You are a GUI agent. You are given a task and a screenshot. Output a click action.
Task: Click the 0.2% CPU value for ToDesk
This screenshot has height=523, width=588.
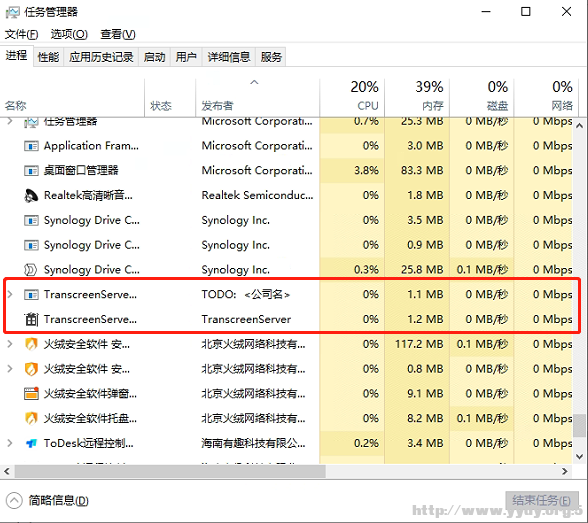coord(366,444)
